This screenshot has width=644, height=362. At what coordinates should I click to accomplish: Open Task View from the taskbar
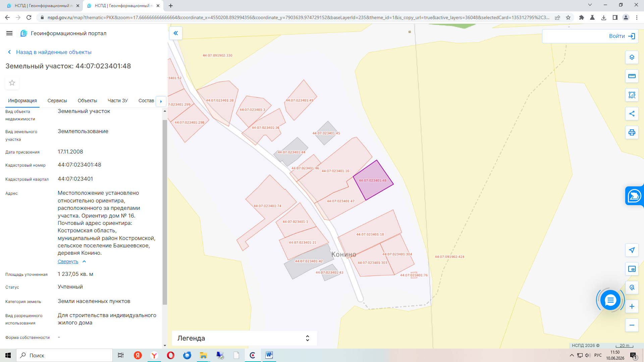point(121,355)
